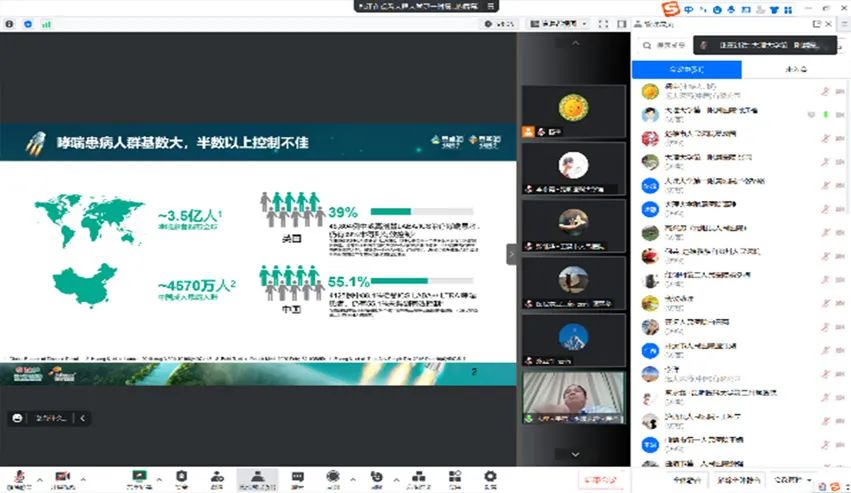Open the apps icon in bottom toolbar
Screen dimensions: 851x493
[x=451, y=477]
